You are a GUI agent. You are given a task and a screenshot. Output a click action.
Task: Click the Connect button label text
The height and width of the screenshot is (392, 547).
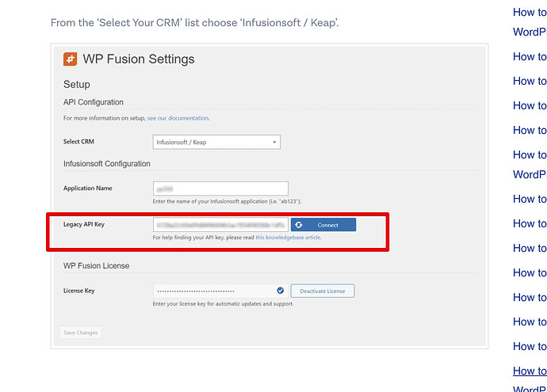click(x=327, y=225)
